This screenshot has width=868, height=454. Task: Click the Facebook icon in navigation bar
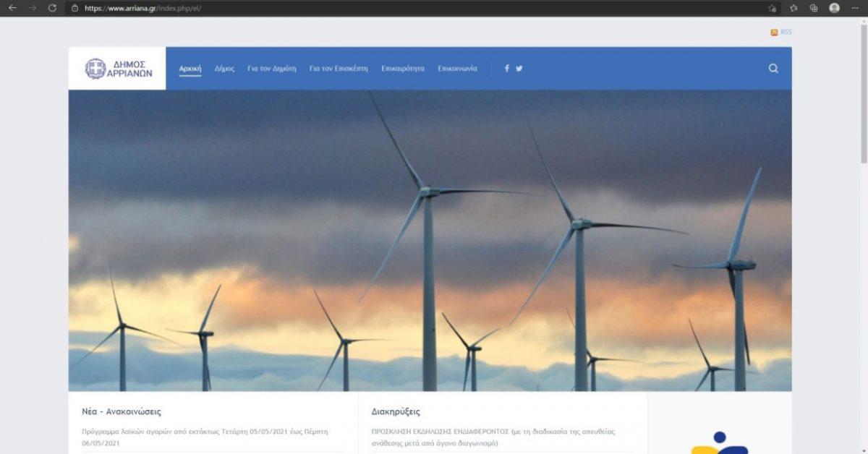[507, 69]
